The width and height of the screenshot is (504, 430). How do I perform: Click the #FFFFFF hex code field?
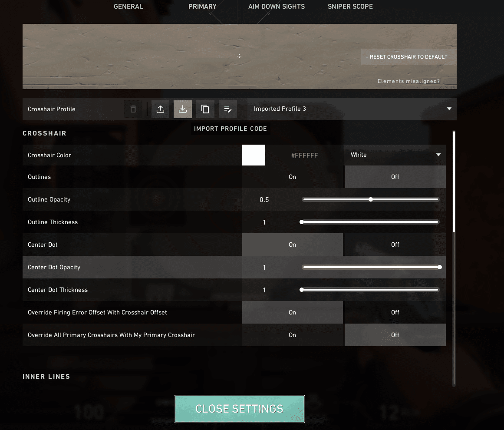tap(305, 155)
